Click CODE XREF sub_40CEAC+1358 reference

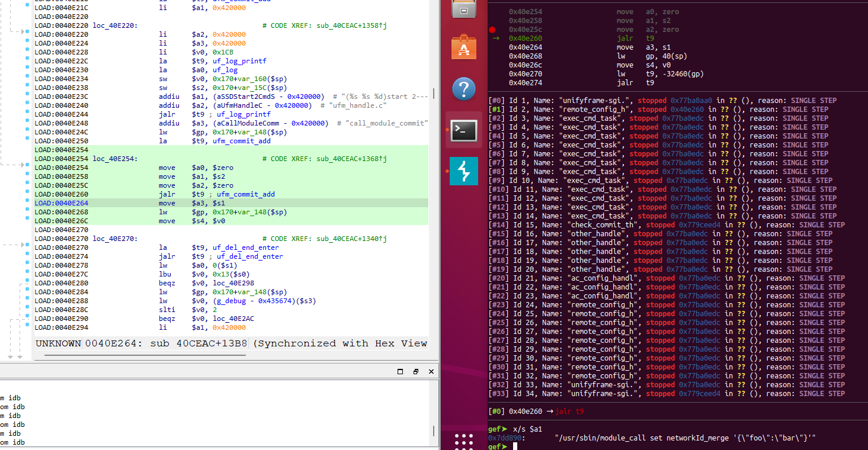325,25
